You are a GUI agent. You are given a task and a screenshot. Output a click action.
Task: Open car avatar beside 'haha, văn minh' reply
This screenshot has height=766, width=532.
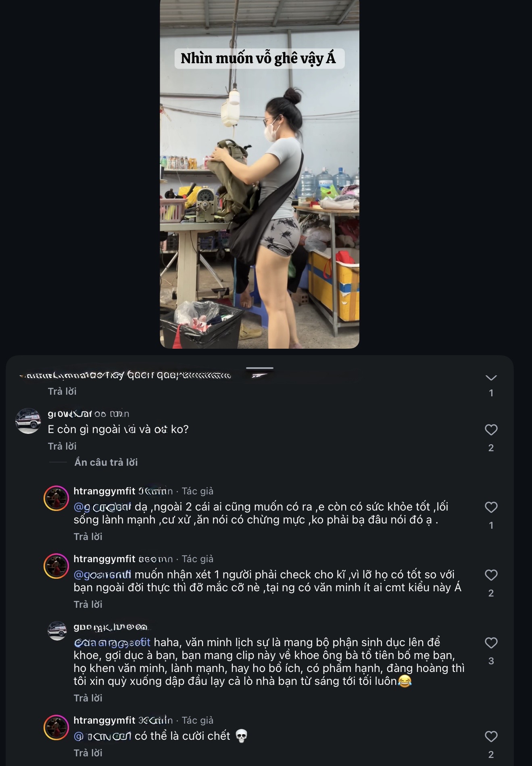57,630
